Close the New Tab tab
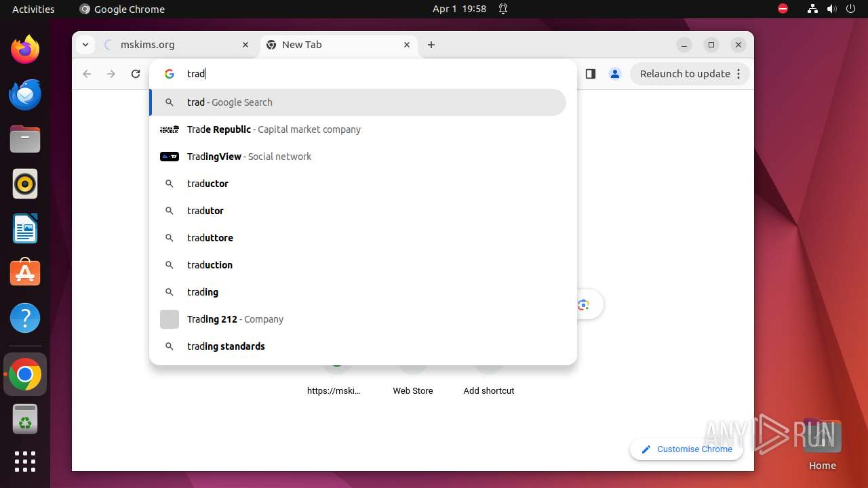The image size is (868, 488). (407, 45)
